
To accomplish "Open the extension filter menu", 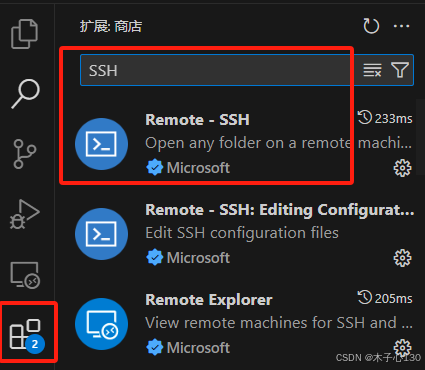I will [400, 70].
